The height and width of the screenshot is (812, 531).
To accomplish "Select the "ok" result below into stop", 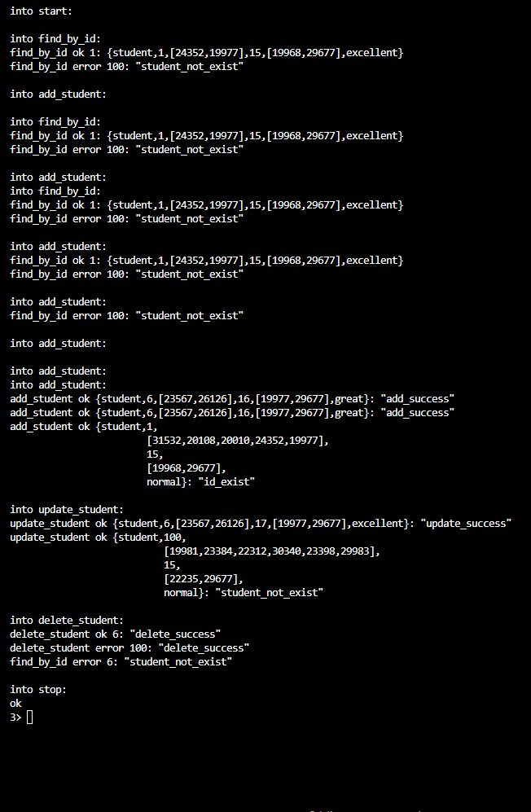I will pyautogui.click(x=15, y=703).
